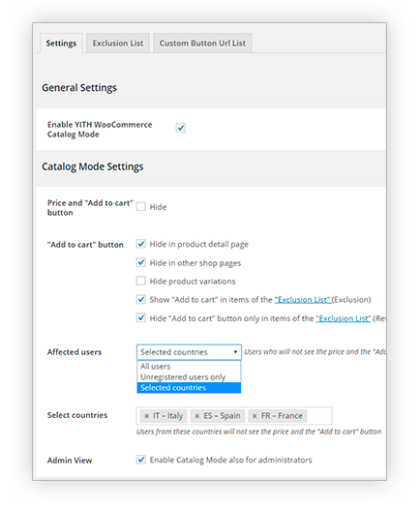Uncheck Hide in other shop pages

coord(141,262)
